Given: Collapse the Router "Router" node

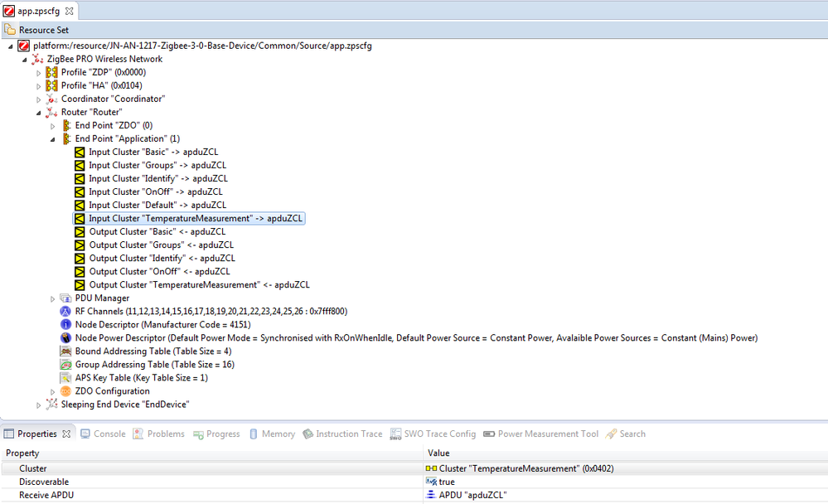Looking at the screenshot, I should coord(39,113).
